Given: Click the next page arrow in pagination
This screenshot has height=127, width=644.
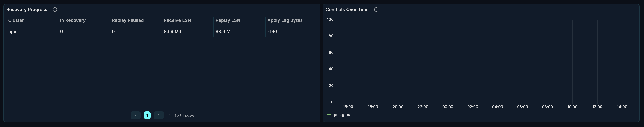Looking at the screenshot, I should pyautogui.click(x=159, y=115).
